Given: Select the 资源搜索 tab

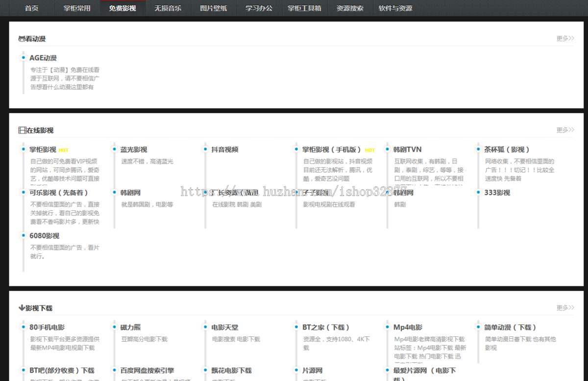Looking at the screenshot, I should tap(350, 8).
